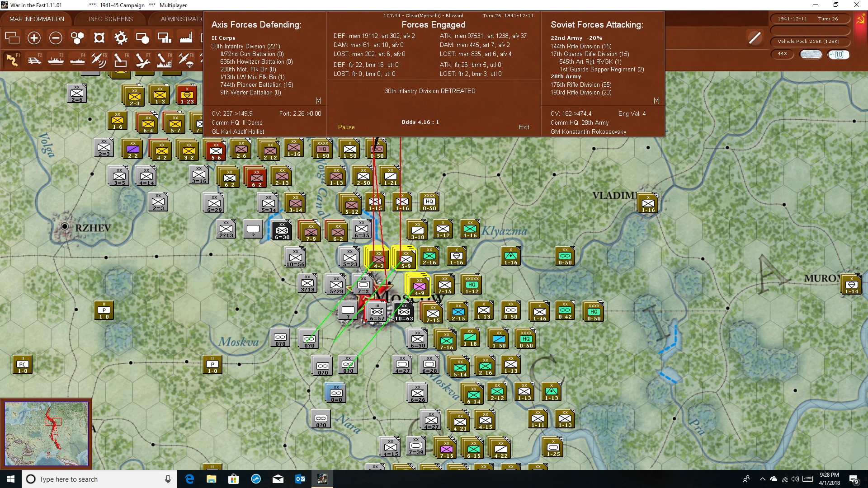Viewport: 868px width, 488px height.
Task: Toggle the hex grid icon
Action: pyautogui.click(x=77, y=38)
